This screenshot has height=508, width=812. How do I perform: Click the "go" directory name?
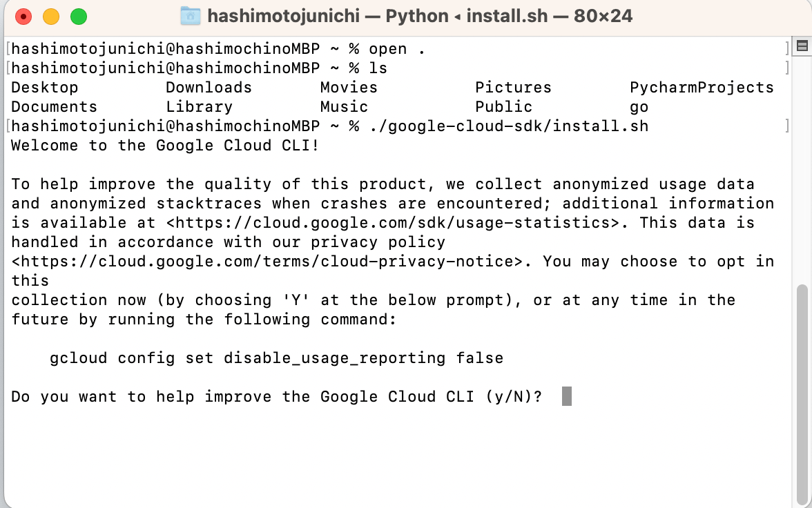pyautogui.click(x=639, y=107)
